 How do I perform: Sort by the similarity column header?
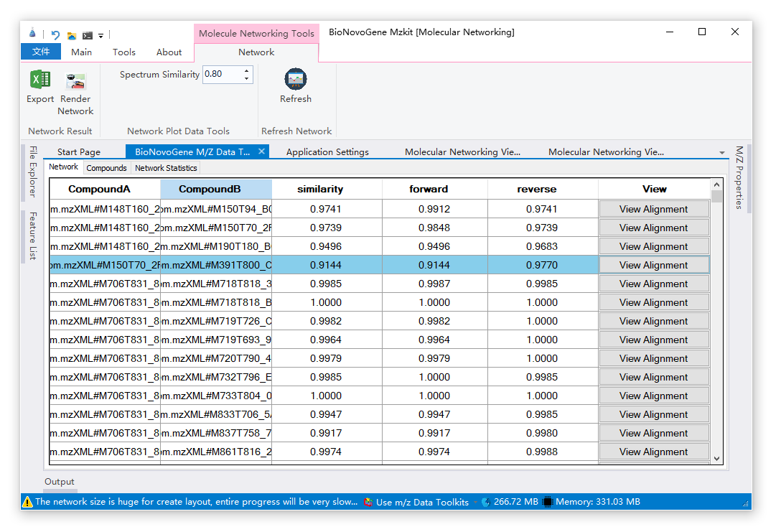point(327,190)
